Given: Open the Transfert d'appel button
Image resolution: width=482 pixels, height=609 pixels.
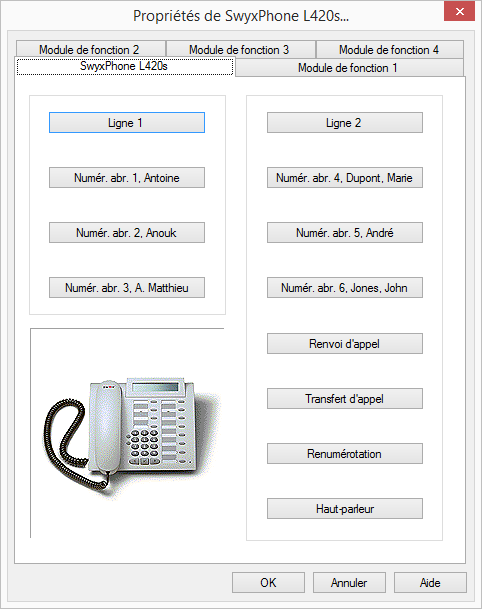Looking at the screenshot, I should point(345,398).
